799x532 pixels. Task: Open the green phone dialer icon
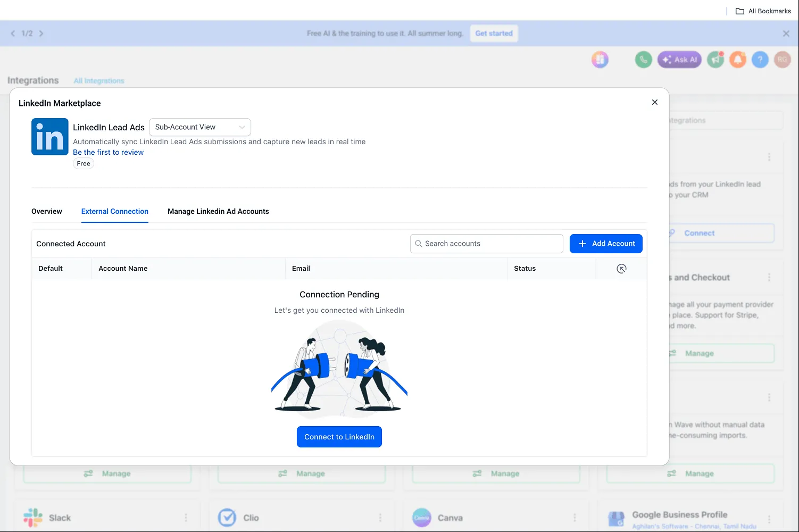644,60
